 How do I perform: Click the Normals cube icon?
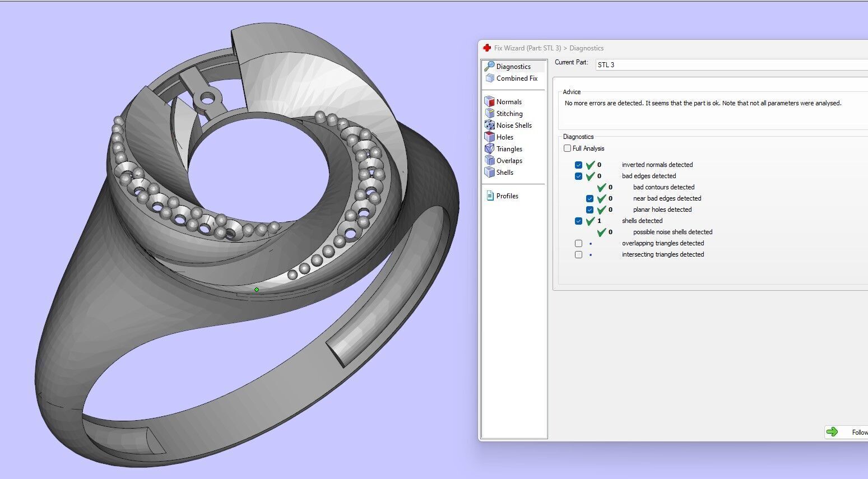[490, 102]
